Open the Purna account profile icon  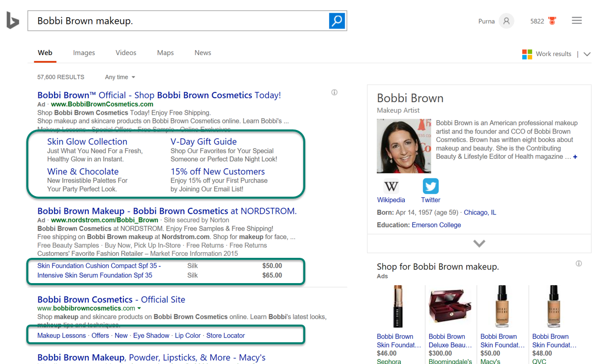(506, 21)
